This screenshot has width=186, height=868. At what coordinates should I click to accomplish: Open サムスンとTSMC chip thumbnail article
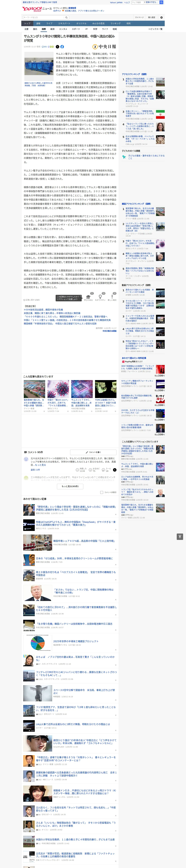pos(82,389)
